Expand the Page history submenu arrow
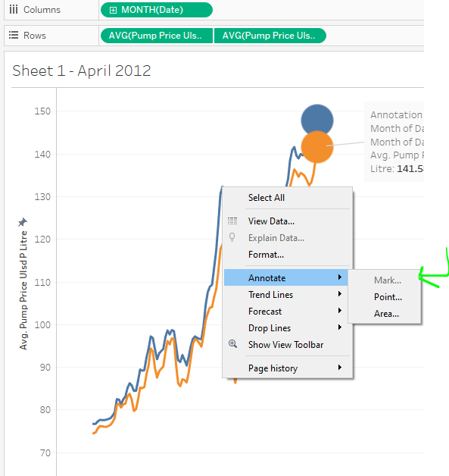The width and height of the screenshot is (449, 476). pos(340,368)
